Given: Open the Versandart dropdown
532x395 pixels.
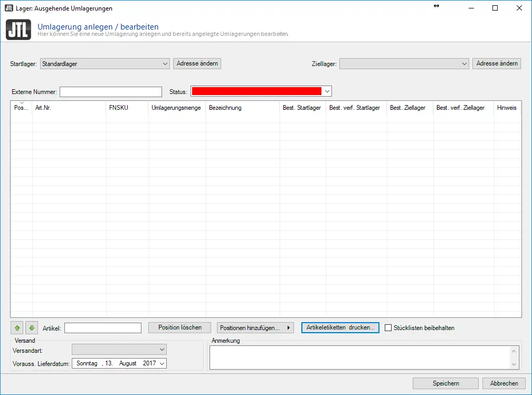Looking at the screenshot, I should click(119, 349).
